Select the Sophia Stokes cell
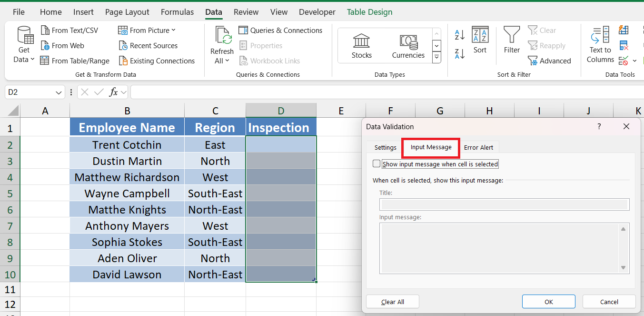 coord(127,242)
